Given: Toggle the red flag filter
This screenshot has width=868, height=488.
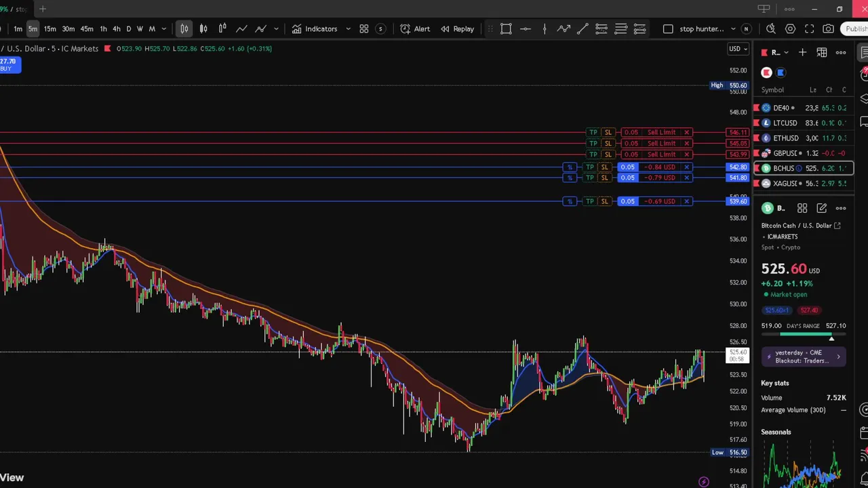Looking at the screenshot, I should coord(766,73).
